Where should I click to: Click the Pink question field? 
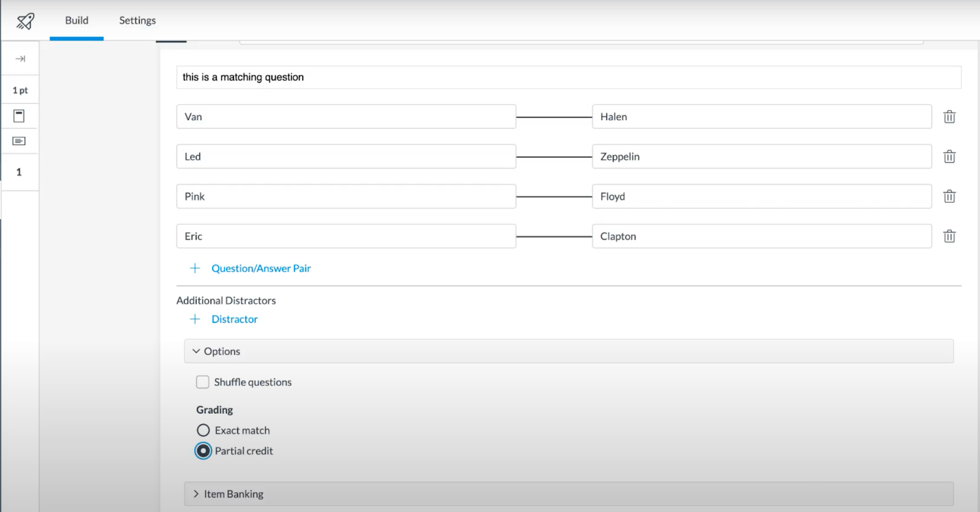tap(346, 196)
